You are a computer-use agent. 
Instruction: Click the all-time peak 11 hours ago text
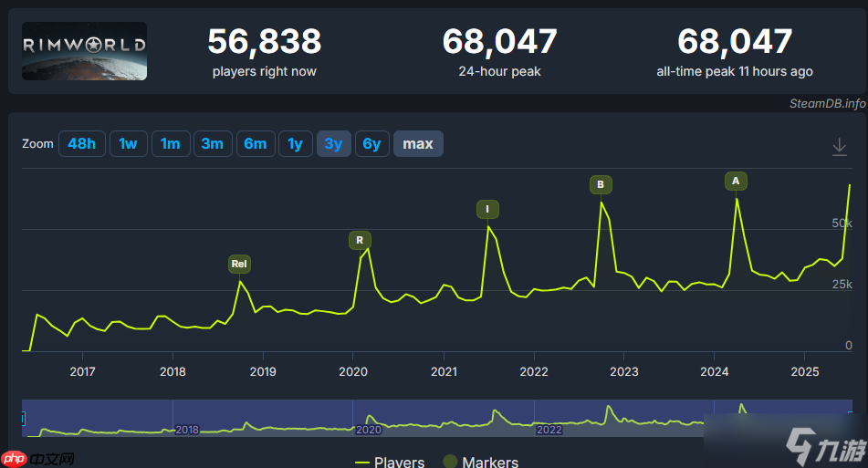click(735, 71)
